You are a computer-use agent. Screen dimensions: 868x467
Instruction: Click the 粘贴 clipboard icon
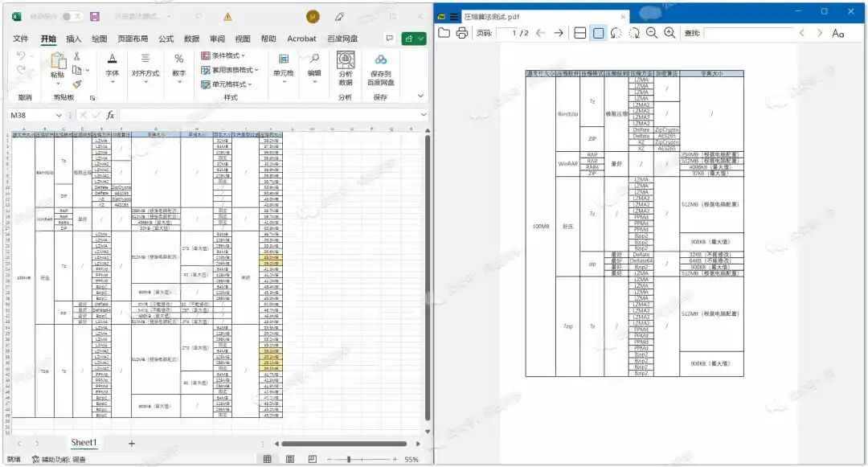pos(58,61)
